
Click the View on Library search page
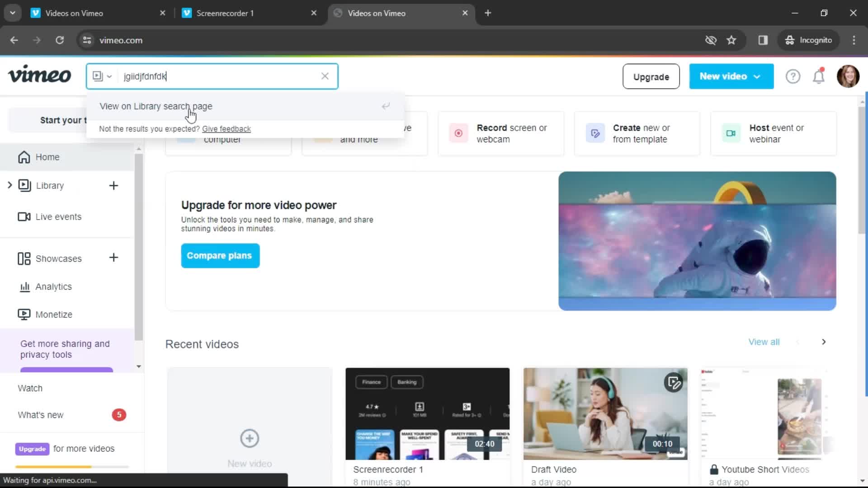[156, 106]
